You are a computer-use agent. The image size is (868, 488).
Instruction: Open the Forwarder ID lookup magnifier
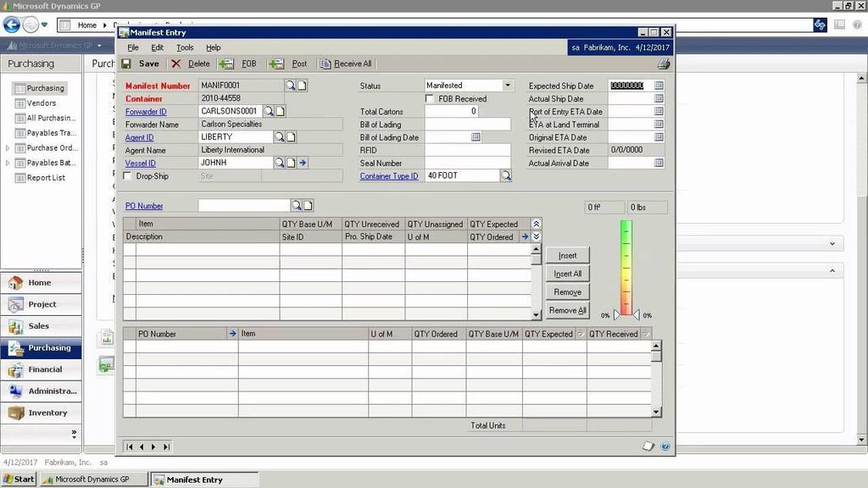[x=269, y=111]
